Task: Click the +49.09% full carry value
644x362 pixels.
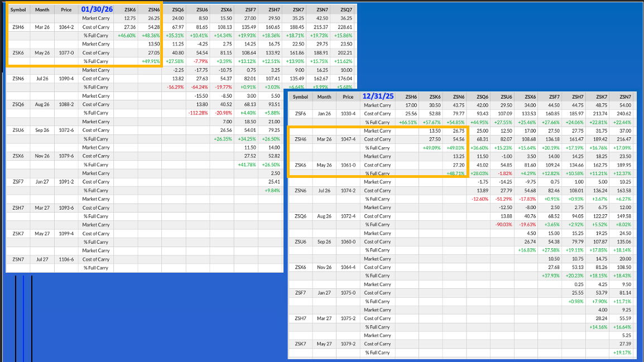Action: [x=432, y=148]
